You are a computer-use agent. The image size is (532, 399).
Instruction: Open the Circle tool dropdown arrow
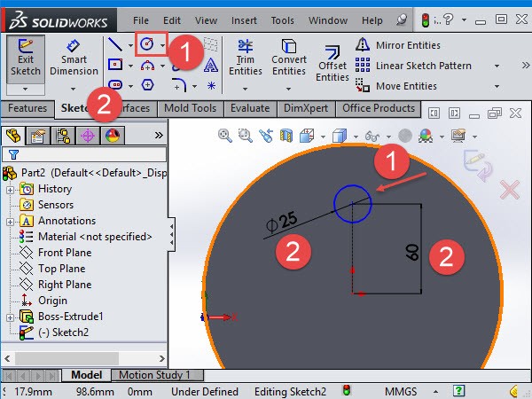(163, 45)
